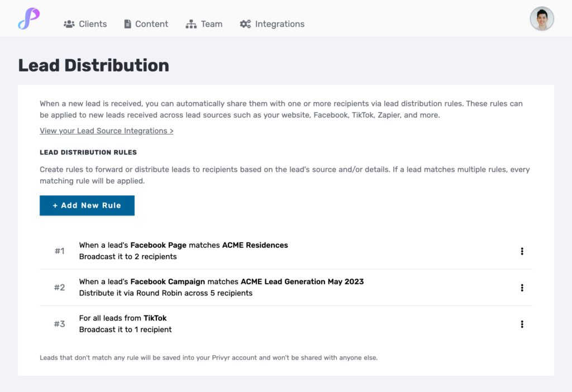
Task: Open options menu for rule #1
Action: pos(522,251)
